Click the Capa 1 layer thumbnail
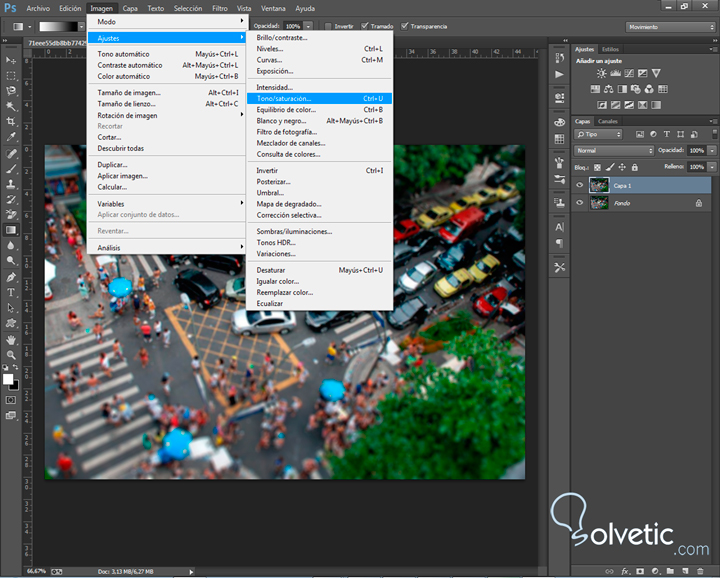720x578 pixels. click(599, 185)
